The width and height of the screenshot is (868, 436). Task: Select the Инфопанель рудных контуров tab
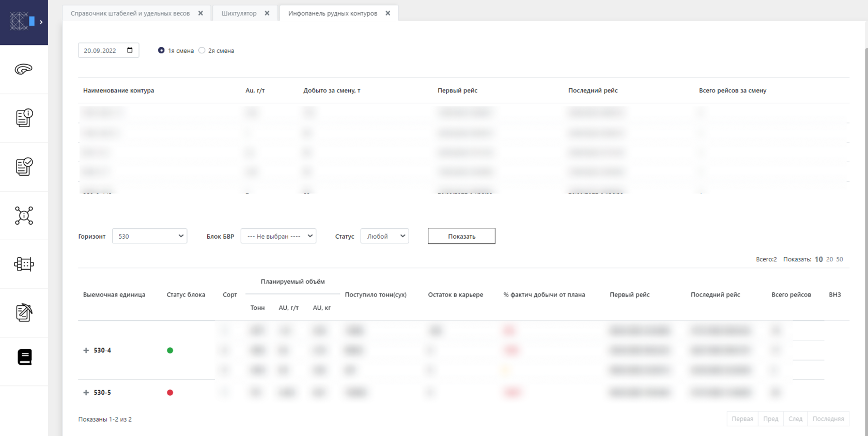coord(333,13)
